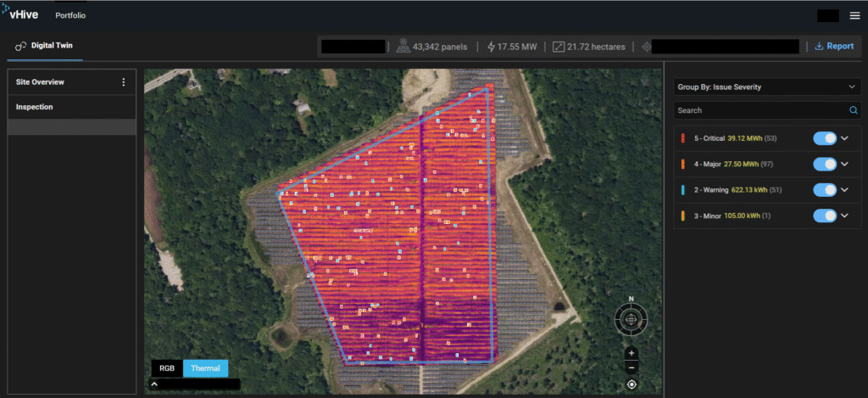
Task: Zoom in on the map
Action: tap(632, 353)
